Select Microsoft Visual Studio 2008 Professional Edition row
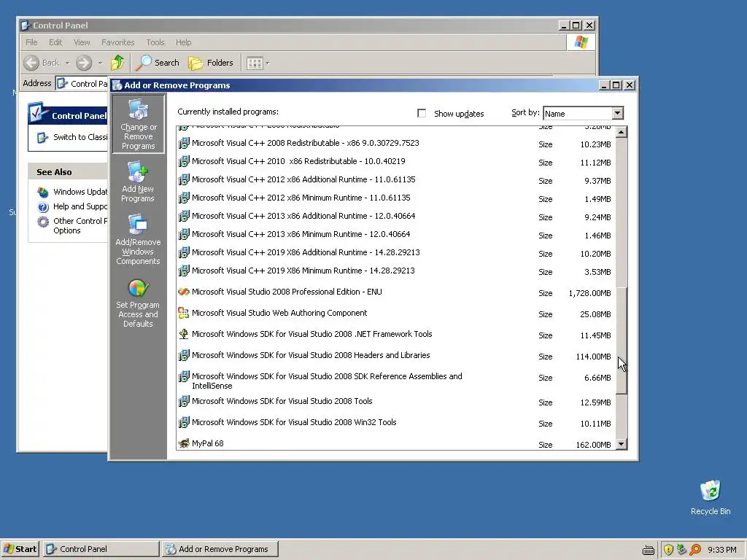This screenshot has width=747, height=560. (395, 292)
